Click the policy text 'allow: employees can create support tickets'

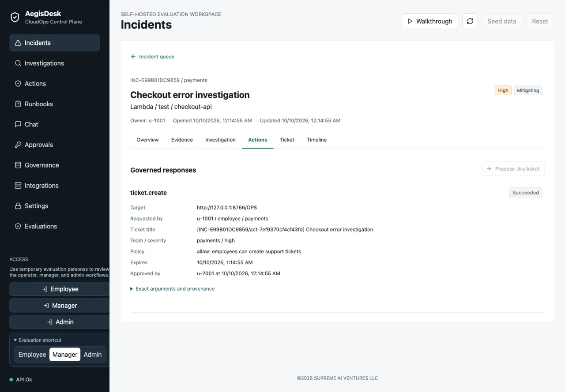coord(249,252)
